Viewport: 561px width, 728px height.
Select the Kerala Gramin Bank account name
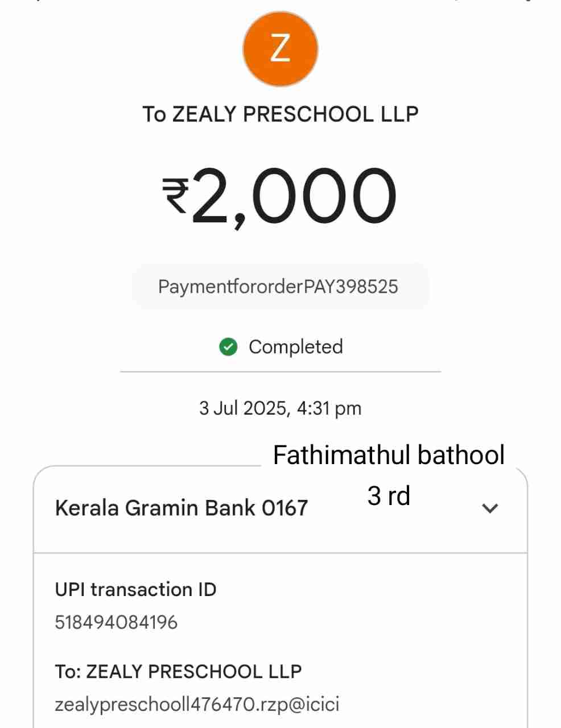pos(155,507)
